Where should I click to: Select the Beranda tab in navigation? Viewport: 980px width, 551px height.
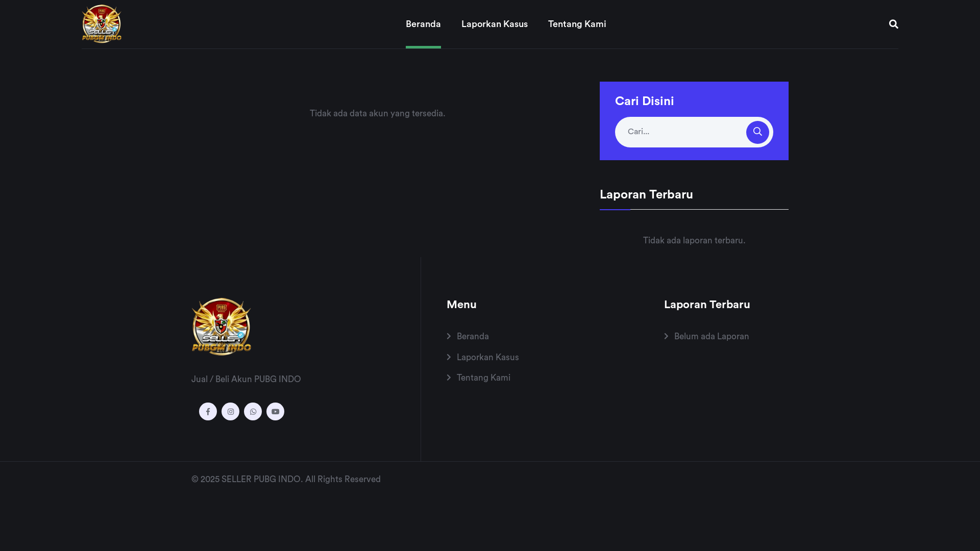tap(423, 24)
